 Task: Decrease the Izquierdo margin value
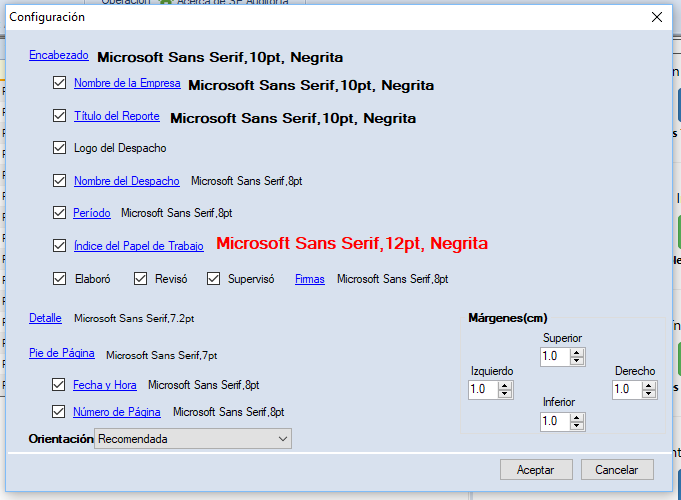click(x=505, y=394)
